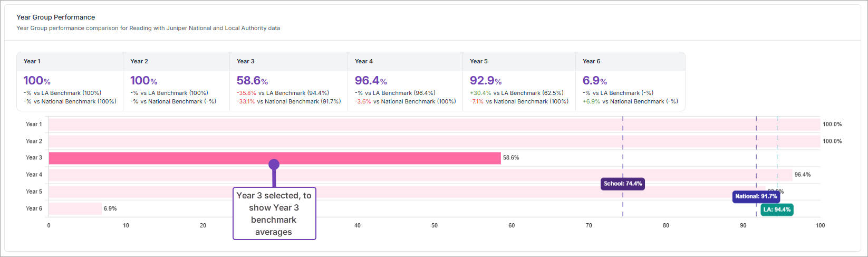Select the Year 1 summary card

point(70,82)
